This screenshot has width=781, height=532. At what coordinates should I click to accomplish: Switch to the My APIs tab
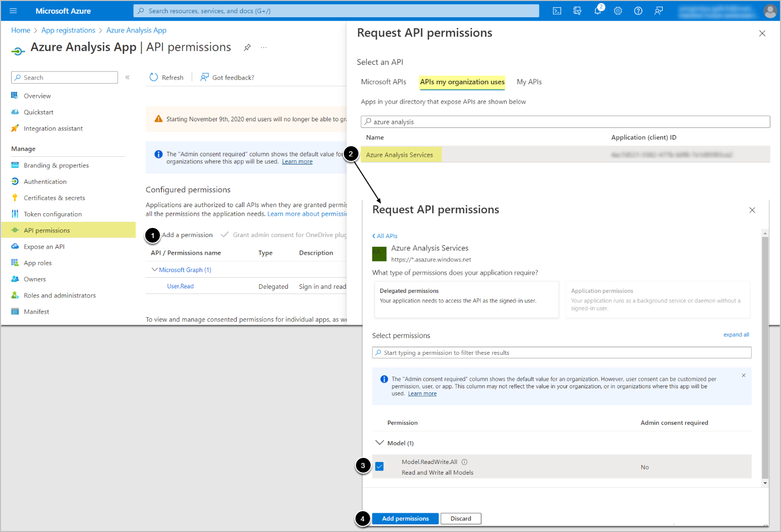point(529,82)
